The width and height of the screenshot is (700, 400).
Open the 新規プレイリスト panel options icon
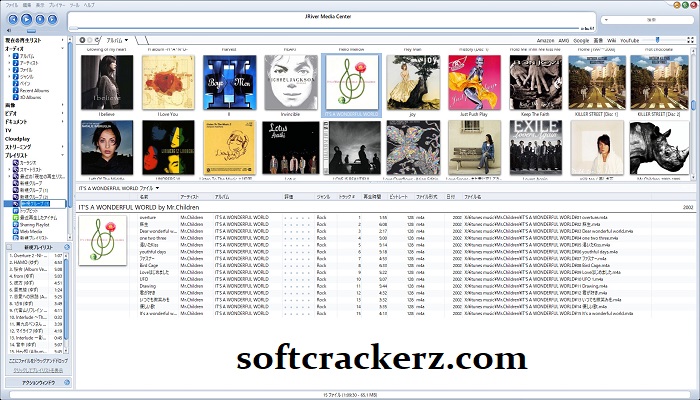67,247
